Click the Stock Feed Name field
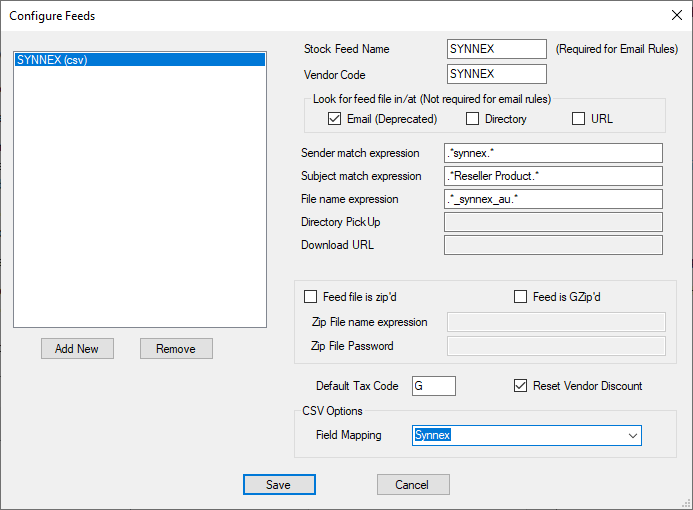The height and width of the screenshot is (510, 693). pos(497,49)
